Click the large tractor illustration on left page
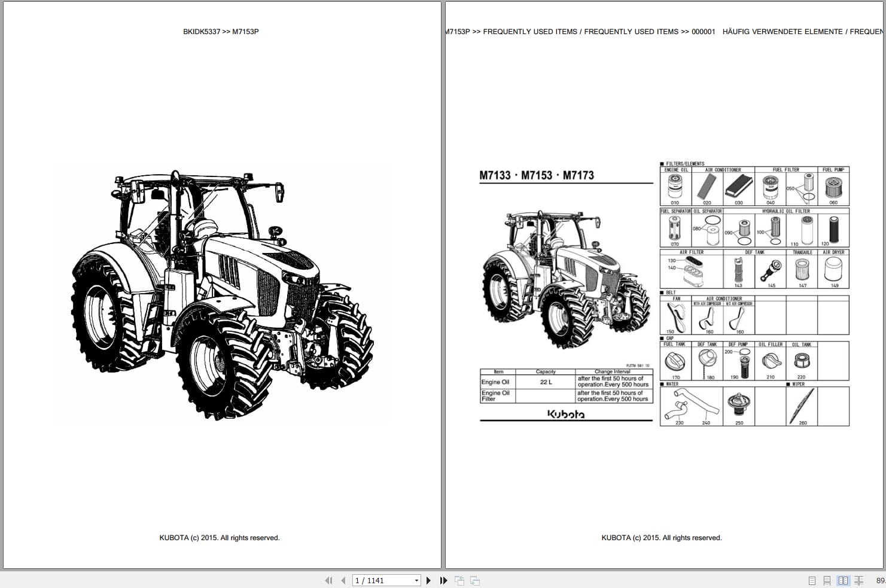Image resolution: width=886 pixels, height=588 pixels. (222, 294)
